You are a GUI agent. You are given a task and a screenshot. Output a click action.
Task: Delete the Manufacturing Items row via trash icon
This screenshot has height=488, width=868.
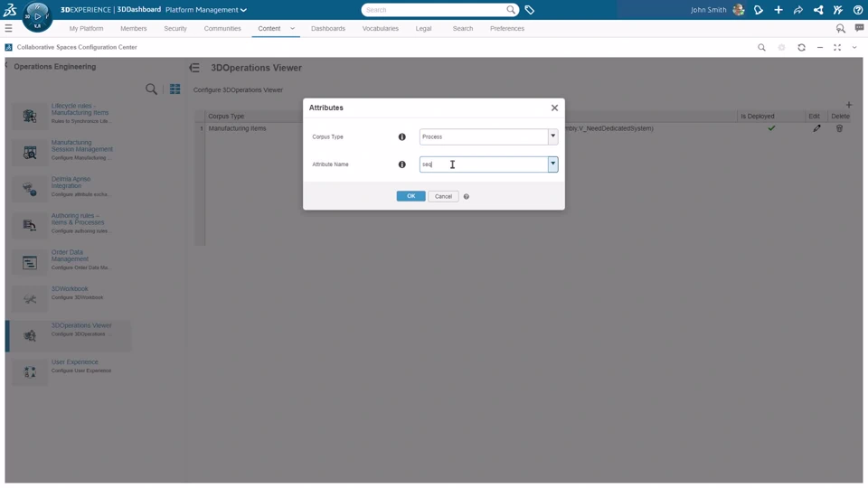click(x=839, y=128)
